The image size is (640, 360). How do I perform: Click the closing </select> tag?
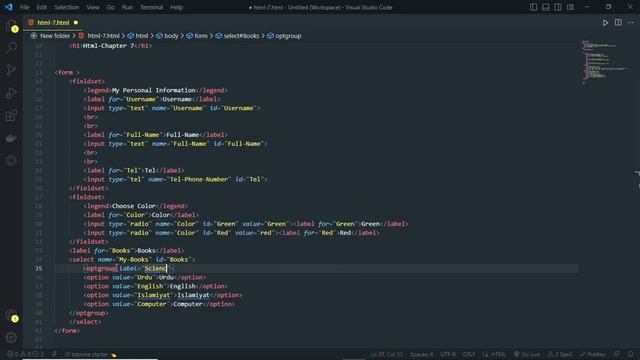click(85, 322)
